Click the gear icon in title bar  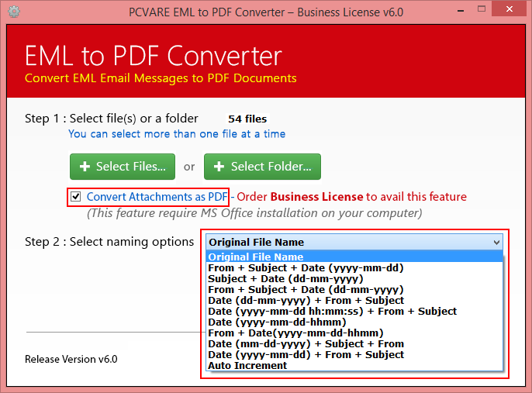coord(14,12)
